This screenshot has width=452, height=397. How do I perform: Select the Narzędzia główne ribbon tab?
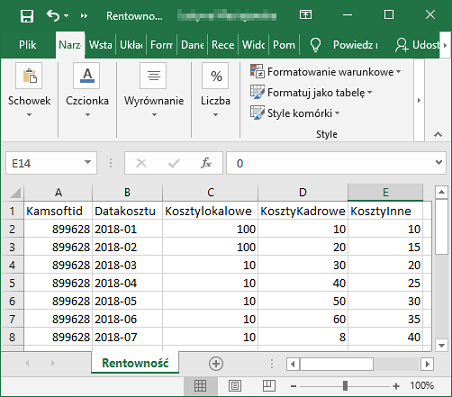(x=70, y=45)
